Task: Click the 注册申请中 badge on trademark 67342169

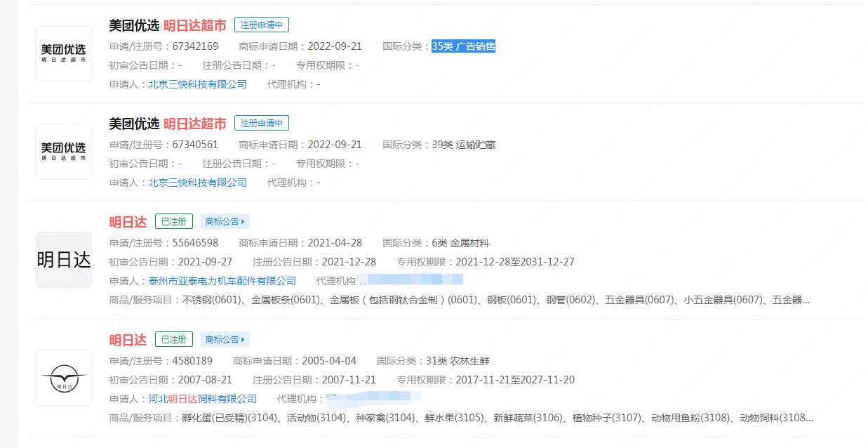Action: 261,25
